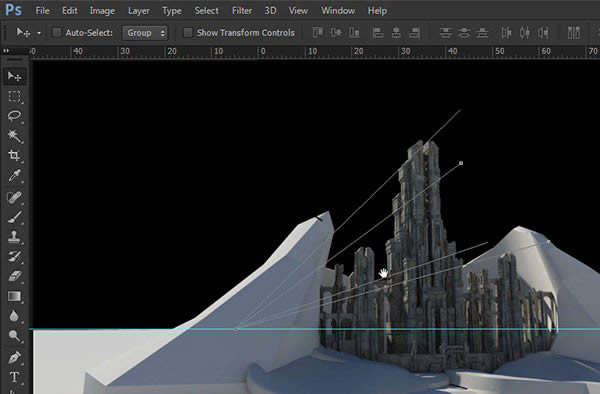The height and width of the screenshot is (394, 600).
Task: Select the Eyedropper tool
Action: point(14,176)
